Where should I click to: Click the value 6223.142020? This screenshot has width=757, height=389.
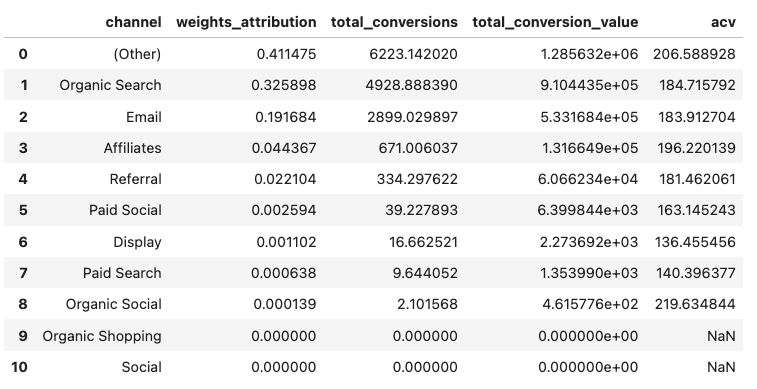click(413, 54)
